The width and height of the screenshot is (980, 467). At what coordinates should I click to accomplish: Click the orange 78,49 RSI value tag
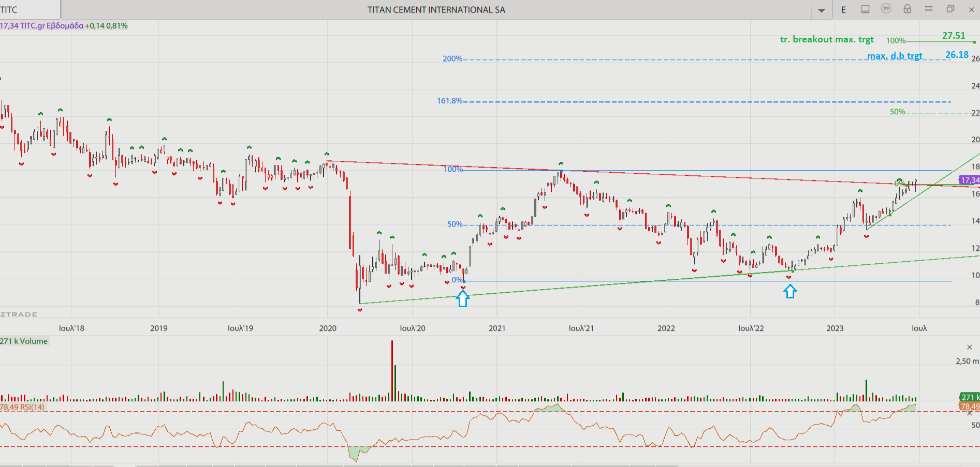coord(970,406)
